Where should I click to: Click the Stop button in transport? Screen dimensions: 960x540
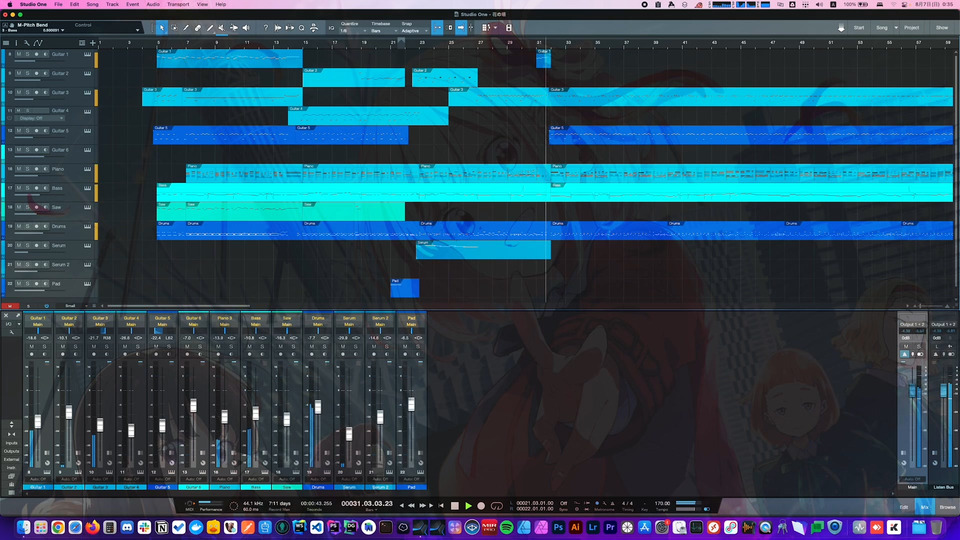[454, 506]
